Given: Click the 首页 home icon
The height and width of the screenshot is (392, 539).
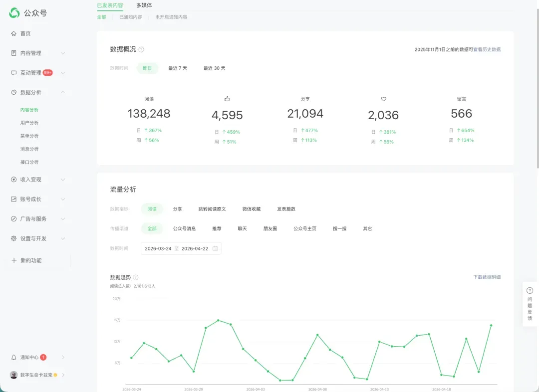Looking at the screenshot, I should (14, 33).
